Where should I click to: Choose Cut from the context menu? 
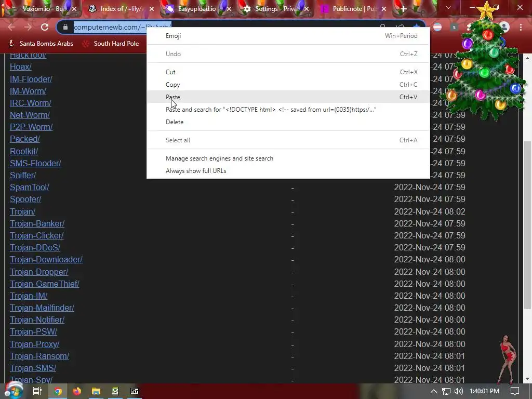tap(288, 72)
